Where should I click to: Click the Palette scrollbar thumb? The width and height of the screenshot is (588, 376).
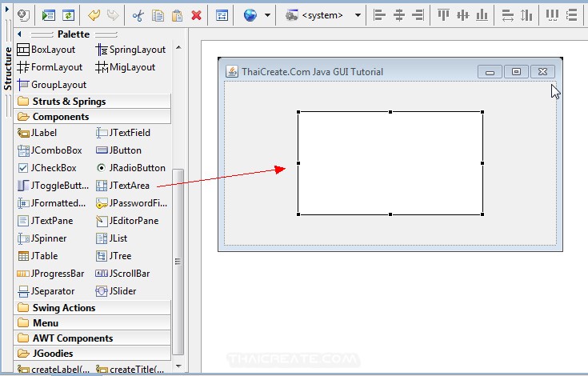[x=178, y=262]
